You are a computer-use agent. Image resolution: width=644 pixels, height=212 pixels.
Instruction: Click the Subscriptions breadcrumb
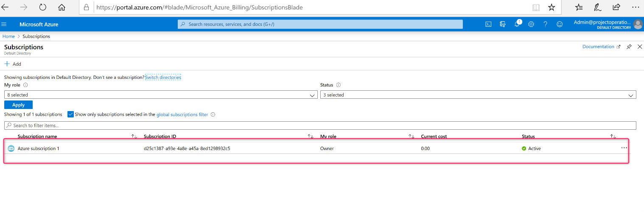tap(36, 36)
